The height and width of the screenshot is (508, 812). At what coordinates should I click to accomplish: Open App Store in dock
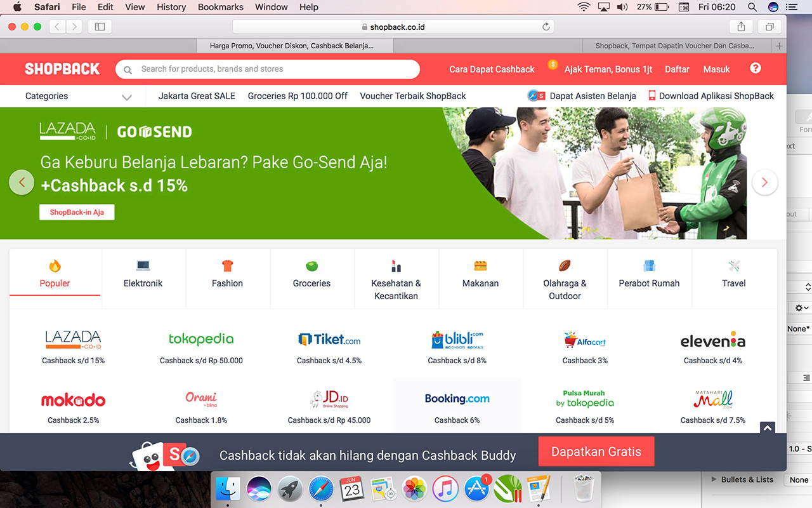tap(476, 488)
